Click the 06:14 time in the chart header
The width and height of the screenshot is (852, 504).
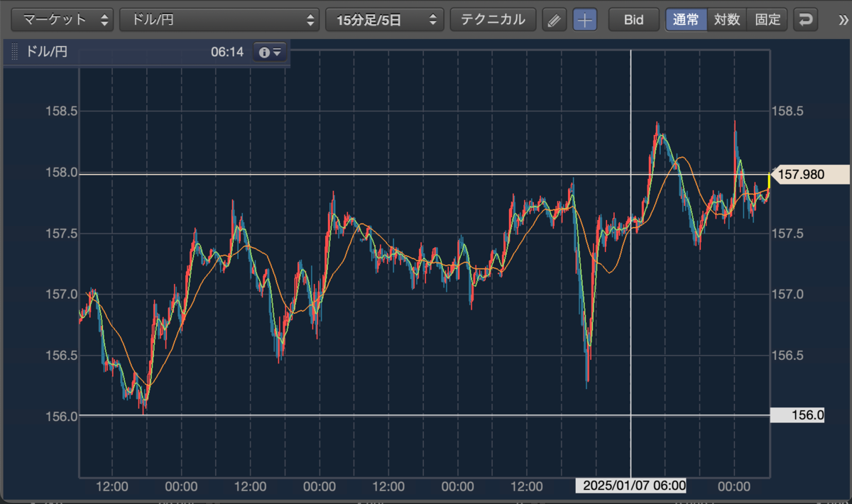click(x=227, y=52)
